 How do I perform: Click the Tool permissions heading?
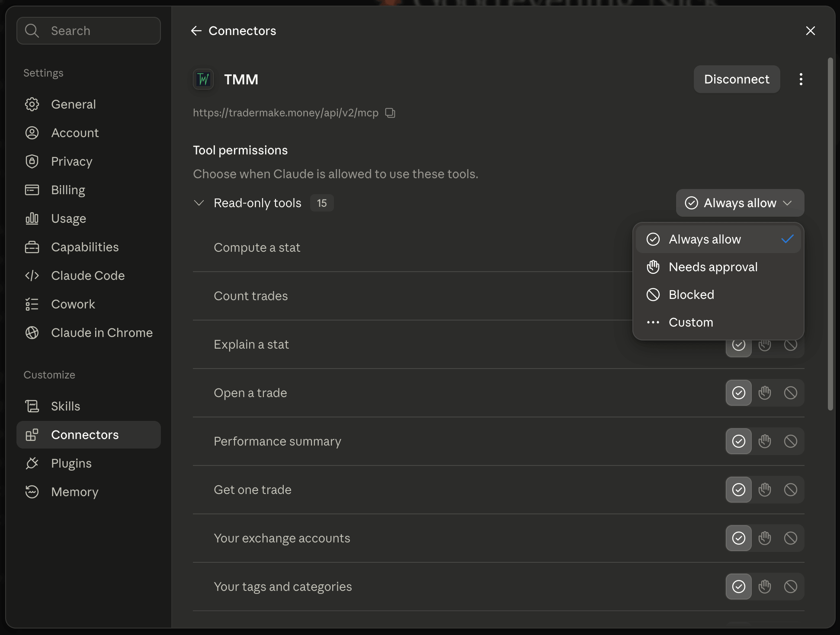point(240,150)
